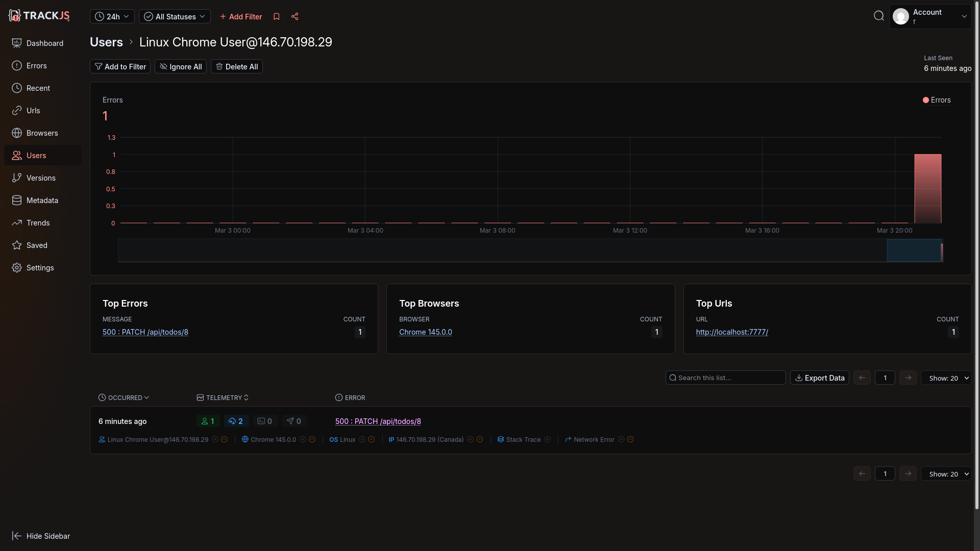Open the 24h time range dropdown
980x551 pixels.
112,16
